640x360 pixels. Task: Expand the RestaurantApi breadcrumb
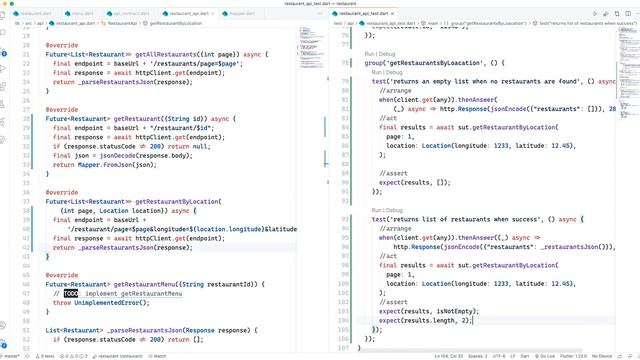pos(119,23)
